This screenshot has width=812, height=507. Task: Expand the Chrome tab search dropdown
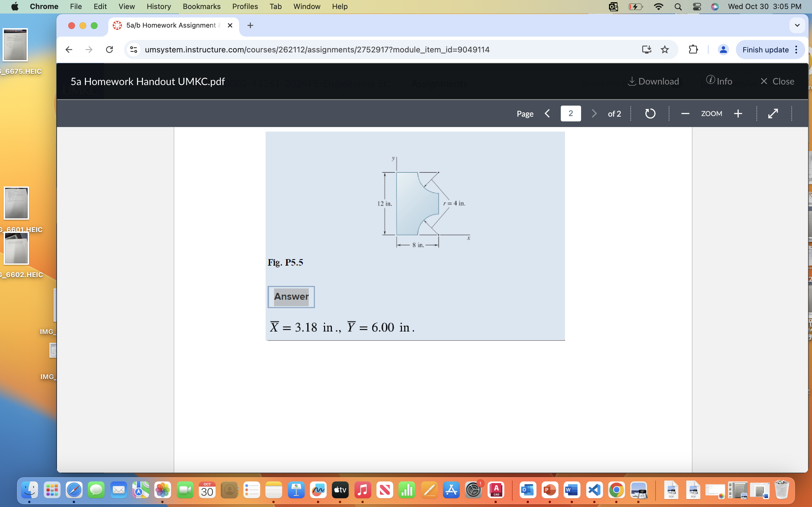pos(797,25)
